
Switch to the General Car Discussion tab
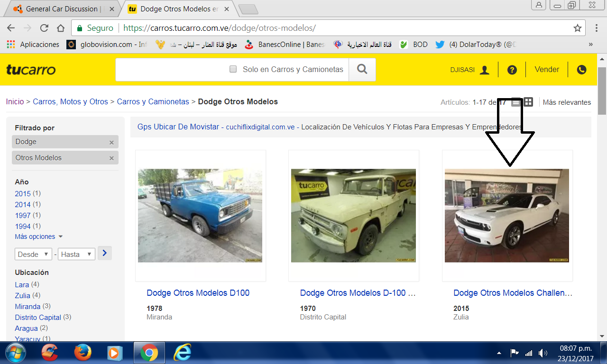[62, 9]
